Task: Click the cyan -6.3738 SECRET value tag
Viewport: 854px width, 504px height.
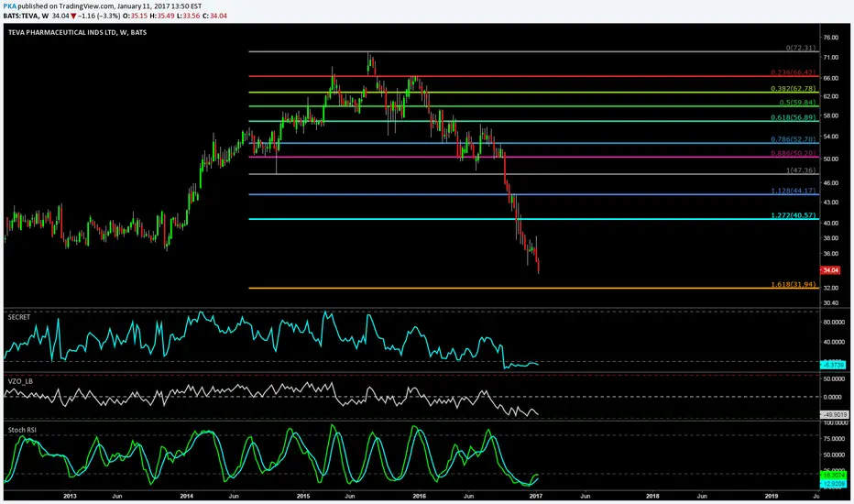Action: tap(833, 365)
